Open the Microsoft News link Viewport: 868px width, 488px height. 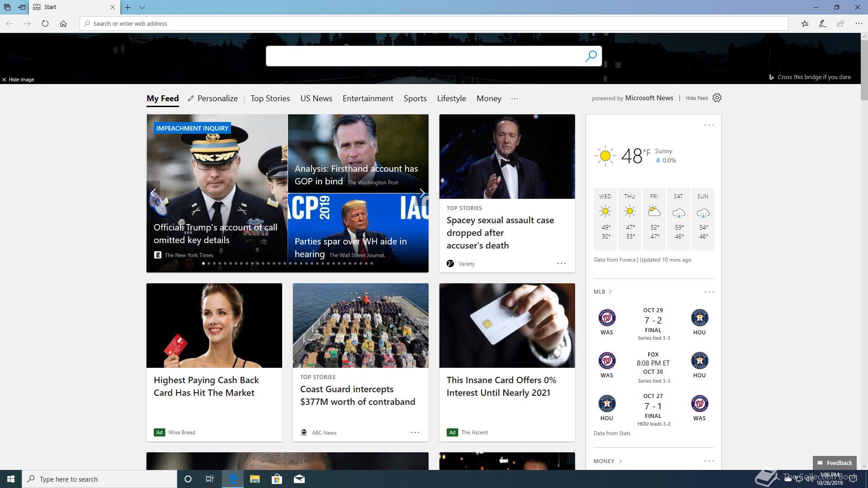[649, 98]
